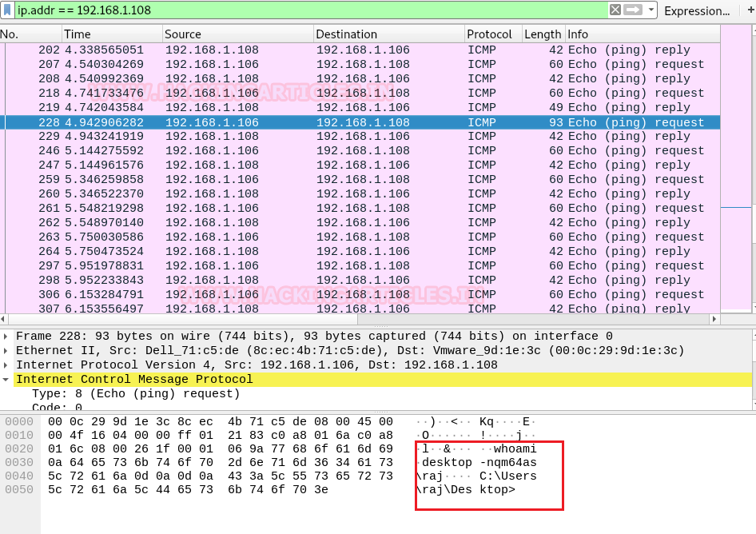Click the filter bookmark icon
Screen dimensions: 756x534
pyautogui.click(x=8, y=10)
